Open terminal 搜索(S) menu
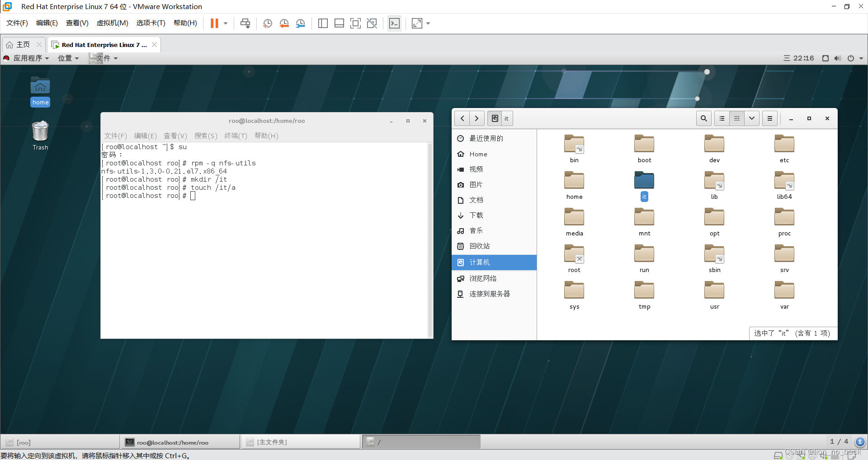 (x=206, y=136)
